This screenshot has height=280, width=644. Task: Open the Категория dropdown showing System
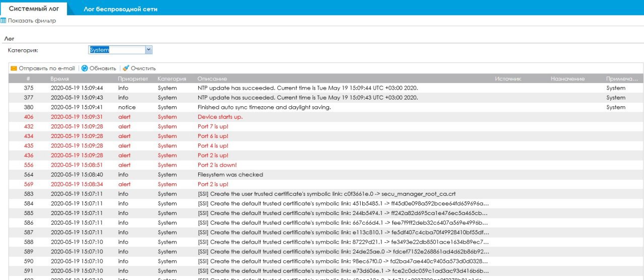coord(148,50)
